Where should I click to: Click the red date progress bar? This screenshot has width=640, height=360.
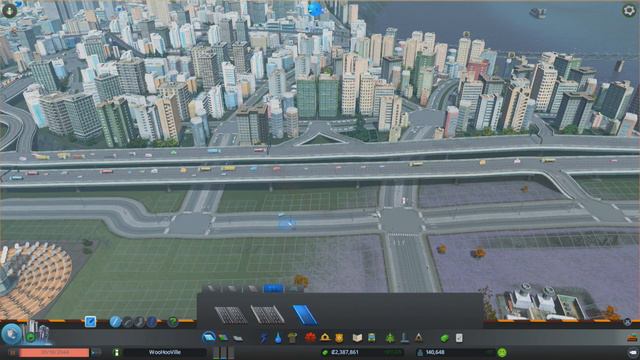[x=54, y=352]
